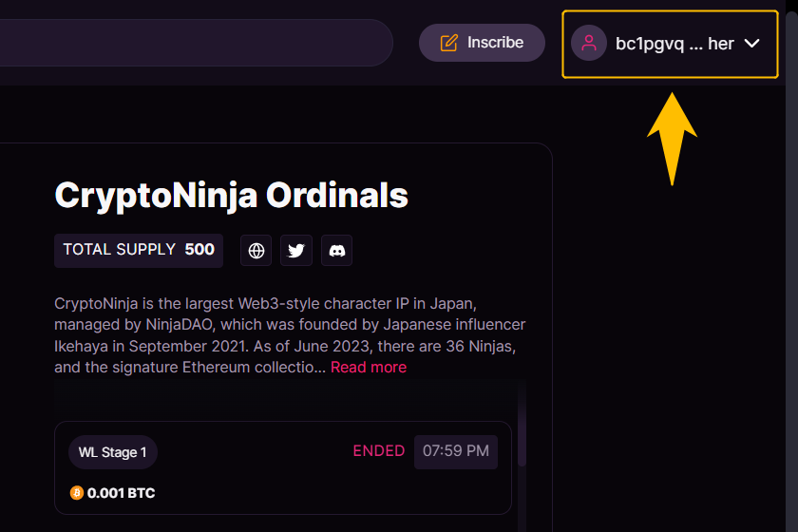798x532 pixels.
Task: Click inside the search bar field
Action: pyautogui.click(x=196, y=43)
